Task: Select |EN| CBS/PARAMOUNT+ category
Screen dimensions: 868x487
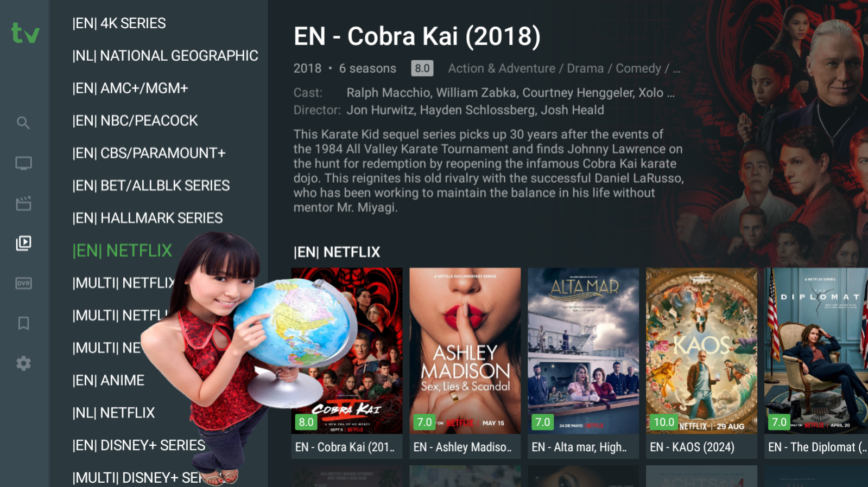Action: point(149,153)
